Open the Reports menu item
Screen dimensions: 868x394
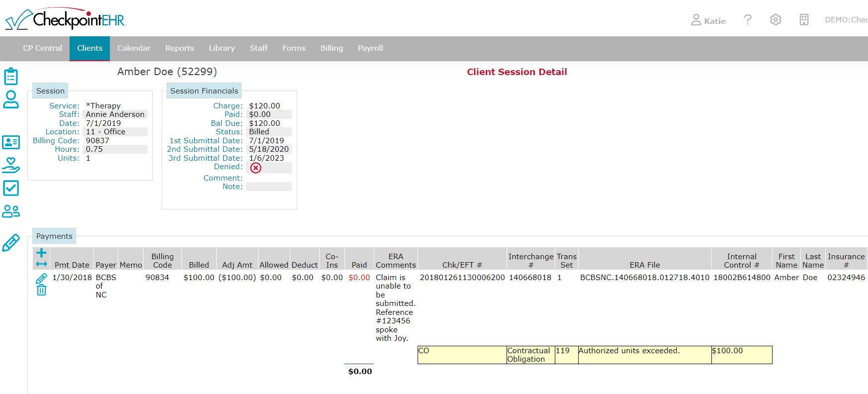(x=179, y=48)
